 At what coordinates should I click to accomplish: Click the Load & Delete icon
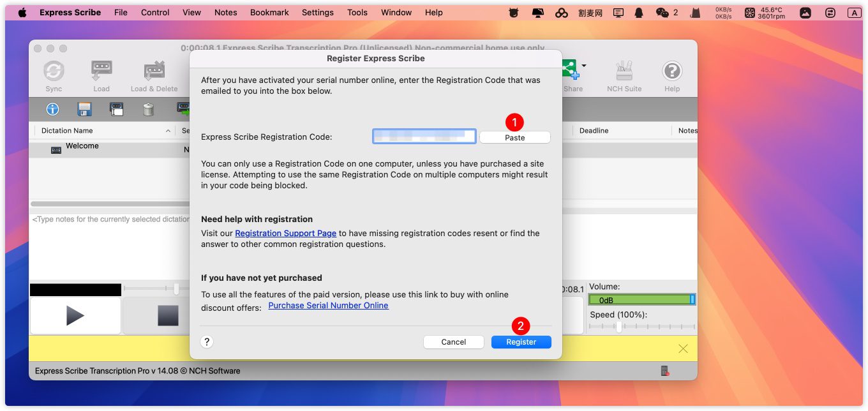point(154,71)
